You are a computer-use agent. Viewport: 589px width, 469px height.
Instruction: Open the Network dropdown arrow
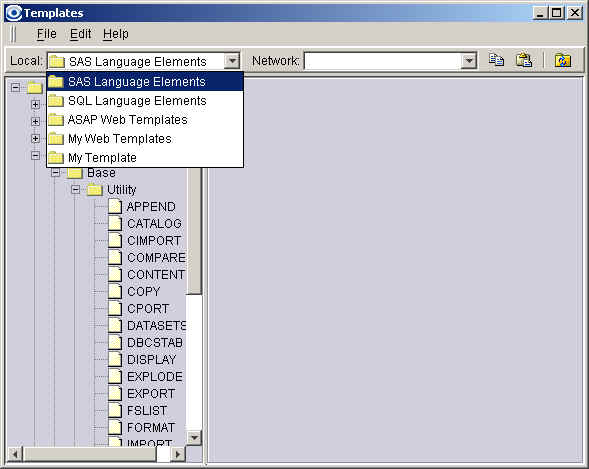click(469, 61)
